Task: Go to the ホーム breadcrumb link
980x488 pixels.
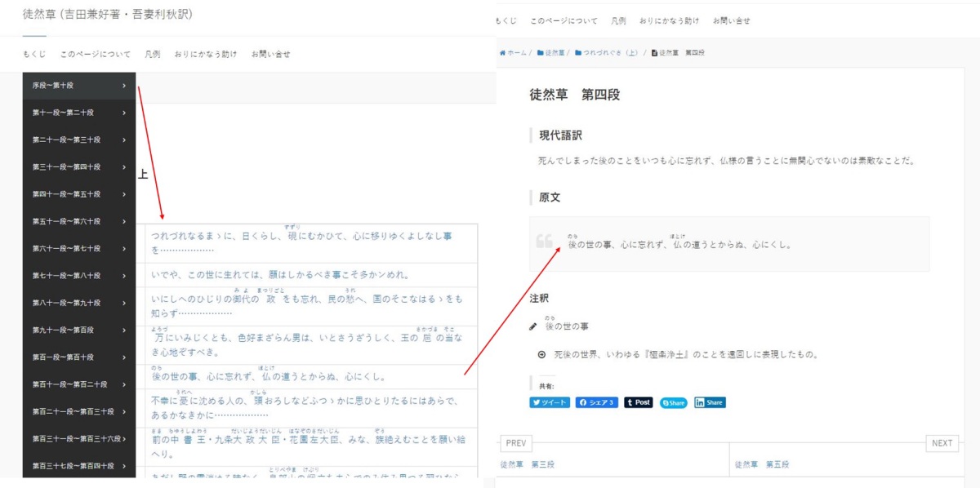Action: tap(517, 52)
